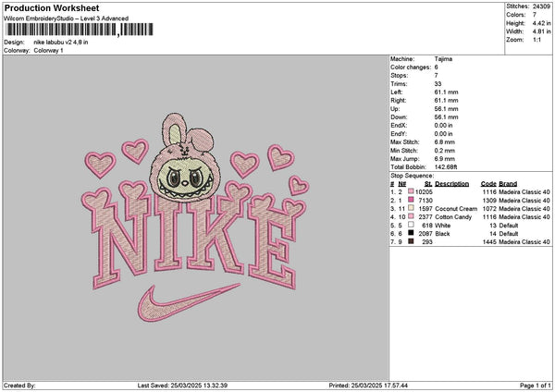555x392 pixels.
Task: Pick the Coconut Cream color swatch
Action: 410,208
